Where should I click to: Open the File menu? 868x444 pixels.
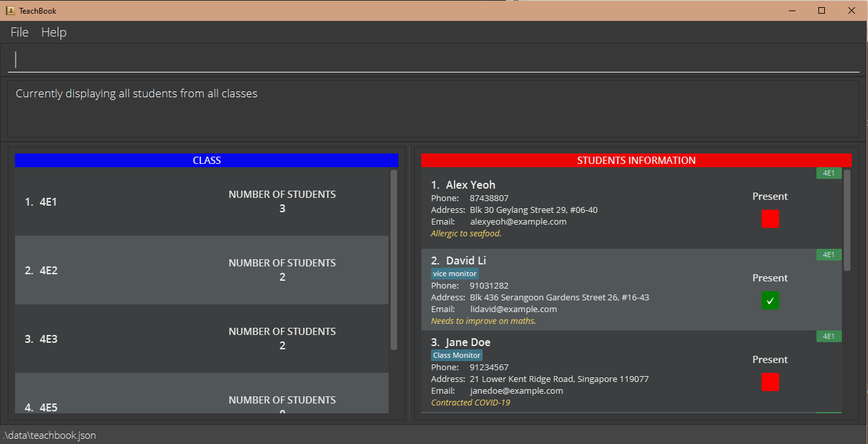point(20,32)
